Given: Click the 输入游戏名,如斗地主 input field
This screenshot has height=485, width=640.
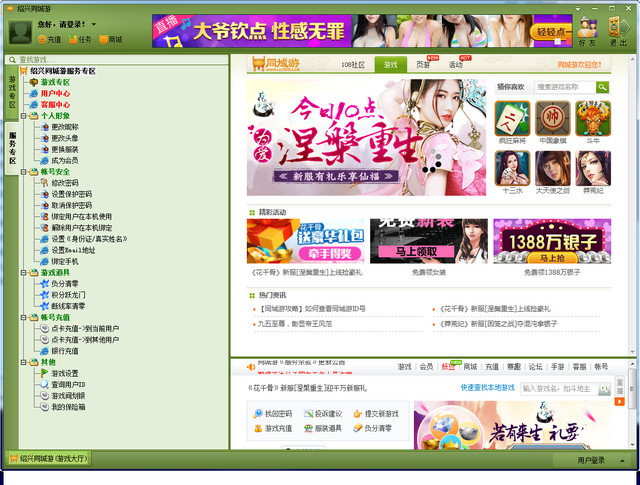Looking at the screenshot, I should point(560,389).
